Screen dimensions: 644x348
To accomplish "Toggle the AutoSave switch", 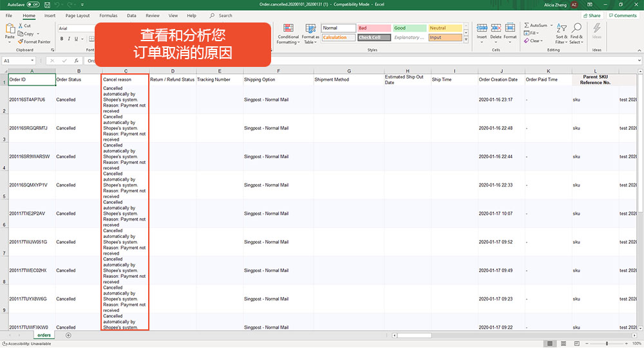I will pos(33,5).
